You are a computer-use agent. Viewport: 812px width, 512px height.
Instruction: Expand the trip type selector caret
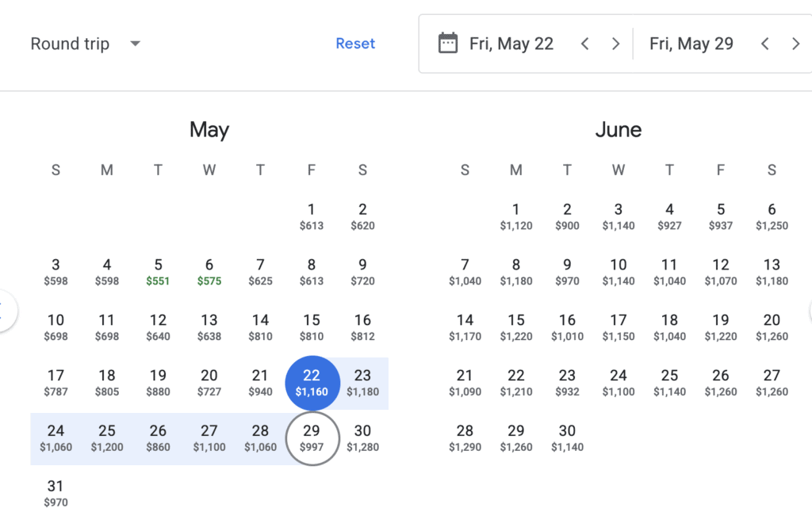(135, 44)
